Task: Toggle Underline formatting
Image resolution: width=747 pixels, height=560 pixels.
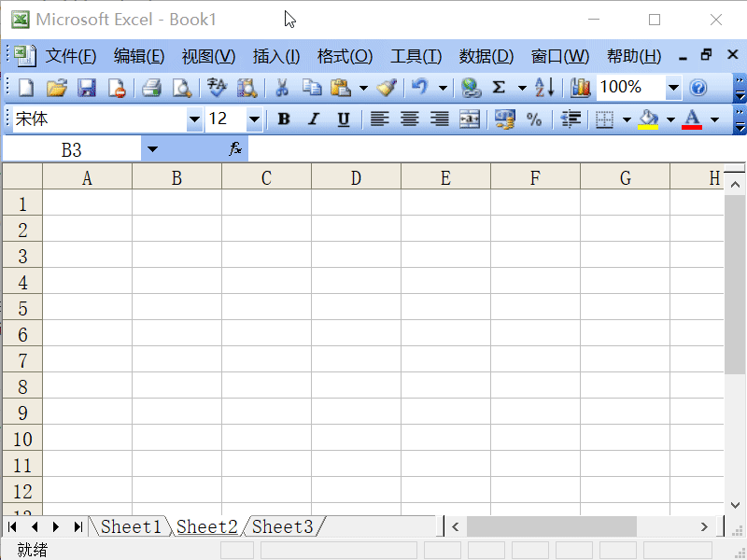Action: click(344, 119)
